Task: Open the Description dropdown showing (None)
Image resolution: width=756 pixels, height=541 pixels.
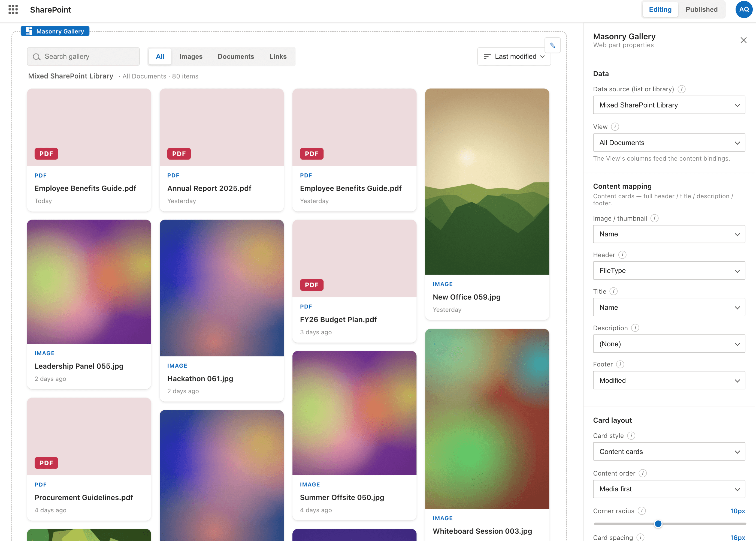Action: click(x=669, y=344)
